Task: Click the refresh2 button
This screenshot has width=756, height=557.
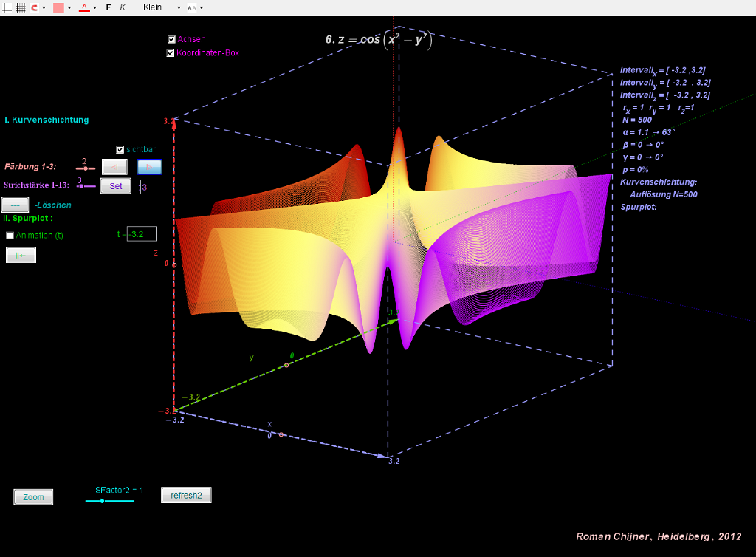Action: (186, 495)
